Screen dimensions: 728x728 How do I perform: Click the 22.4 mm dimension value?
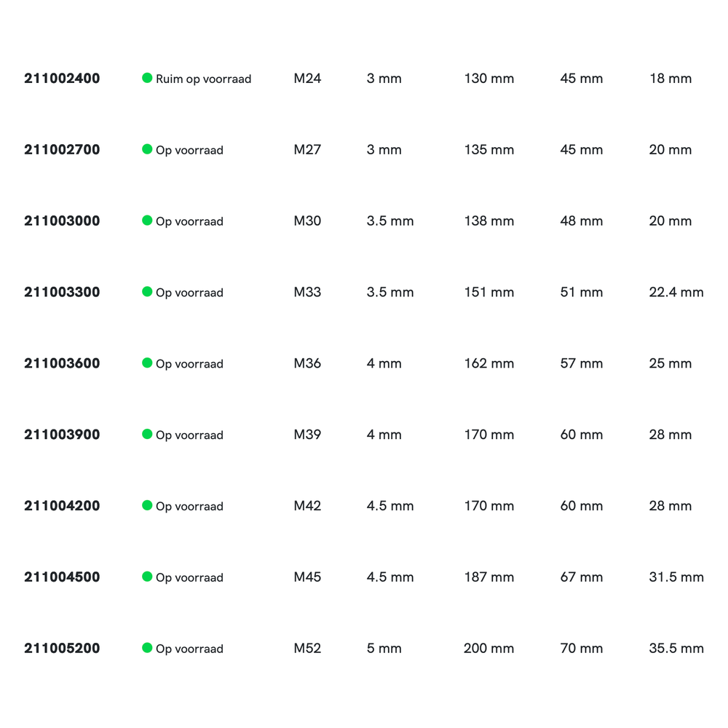point(676,293)
